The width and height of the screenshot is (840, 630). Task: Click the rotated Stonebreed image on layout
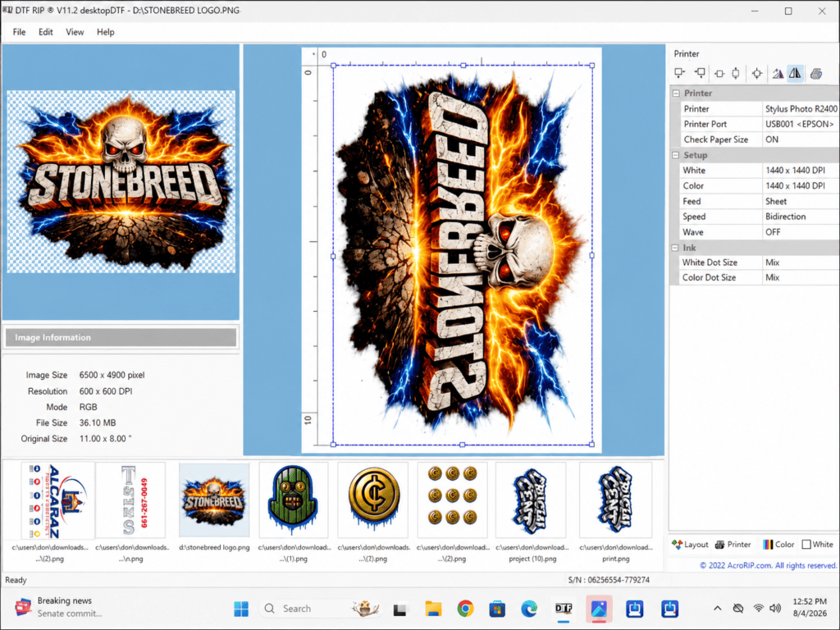pyautogui.click(x=463, y=255)
